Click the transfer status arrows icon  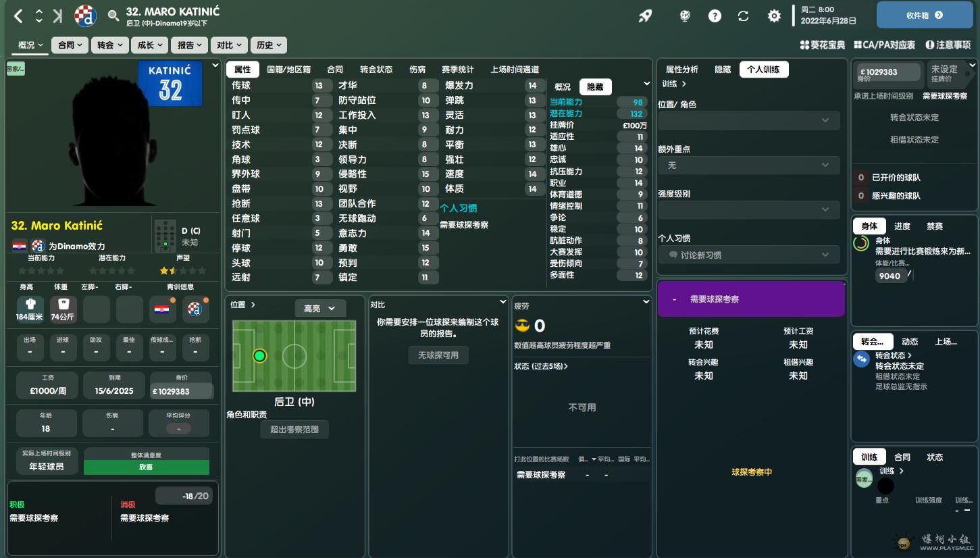point(861,359)
